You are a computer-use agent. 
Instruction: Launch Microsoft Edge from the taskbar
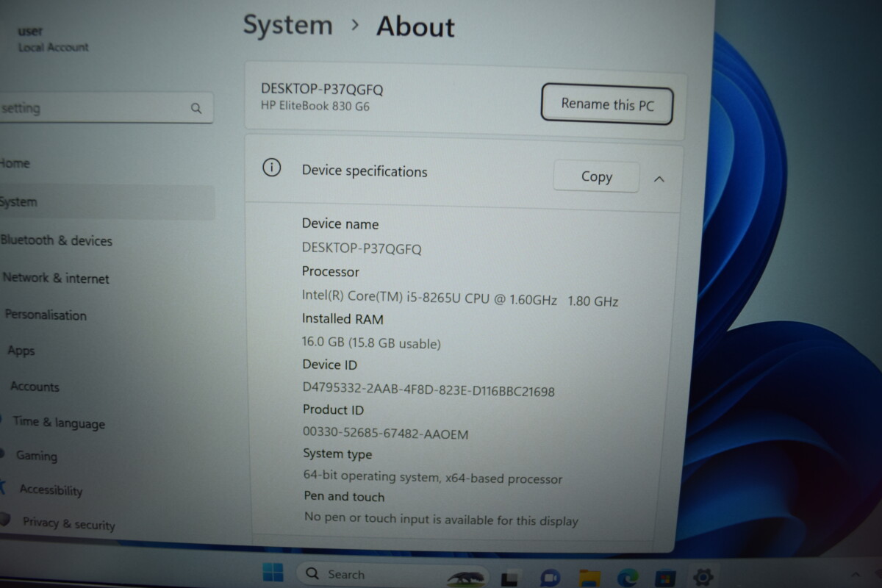[628, 578]
